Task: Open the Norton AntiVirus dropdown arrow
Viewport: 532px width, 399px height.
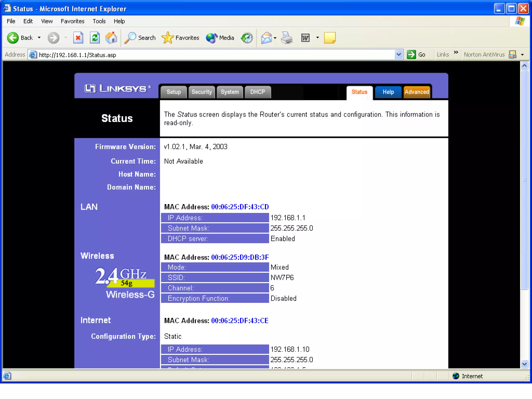Action: [522, 55]
